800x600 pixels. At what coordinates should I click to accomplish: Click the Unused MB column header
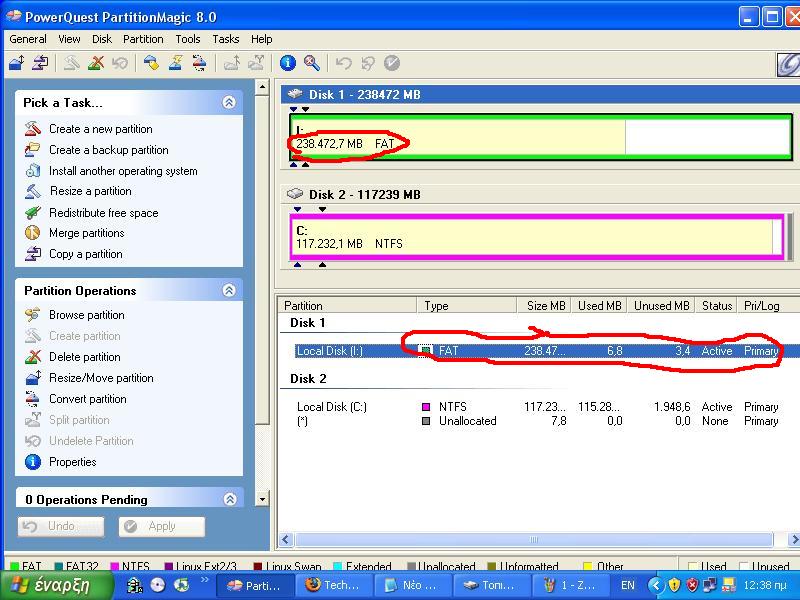click(x=661, y=306)
